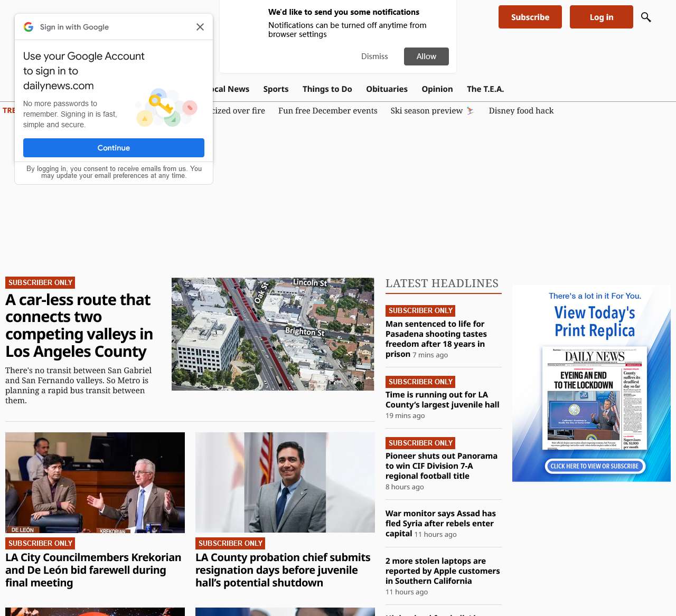Open the car-less route valleys headline
This screenshot has width=676, height=616.
[79, 326]
